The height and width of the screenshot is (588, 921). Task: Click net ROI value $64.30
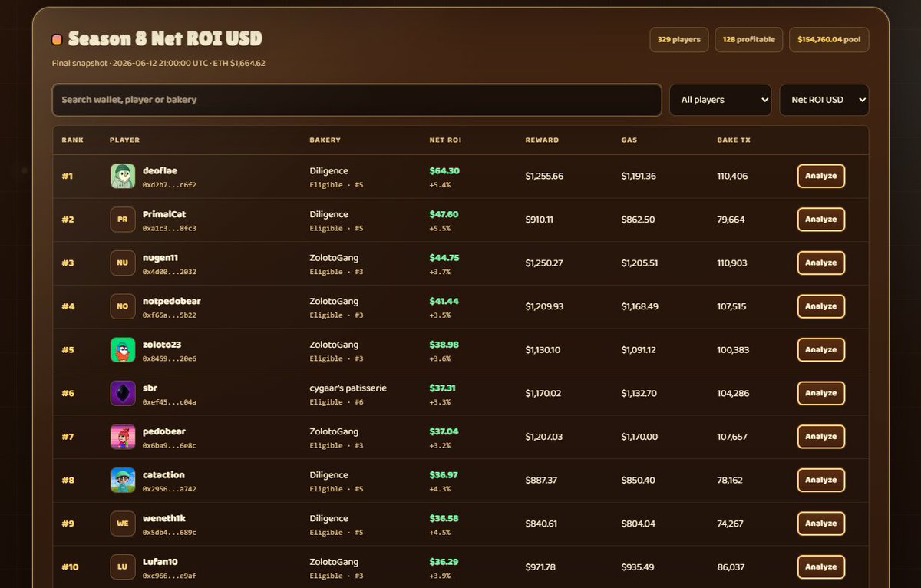click(444, 171)
